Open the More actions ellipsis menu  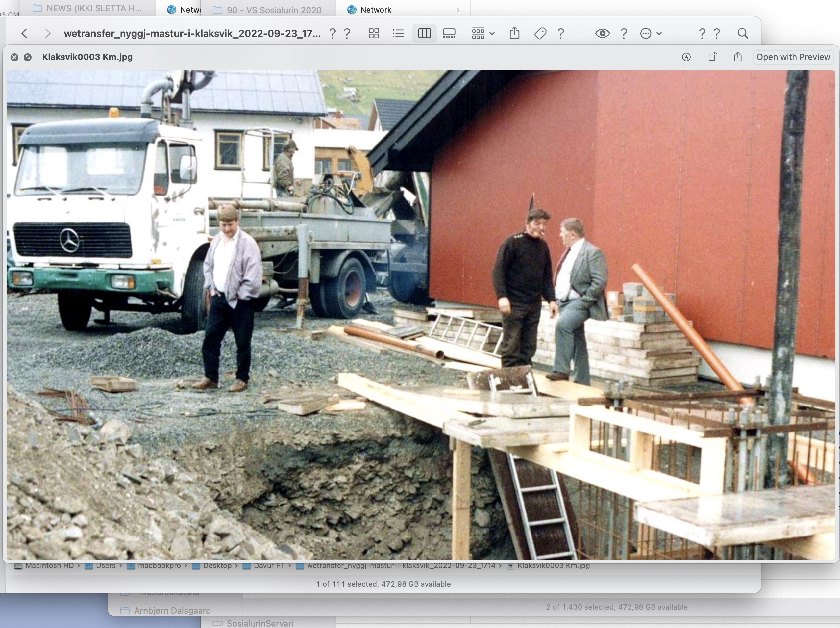[x=646, y=34]
